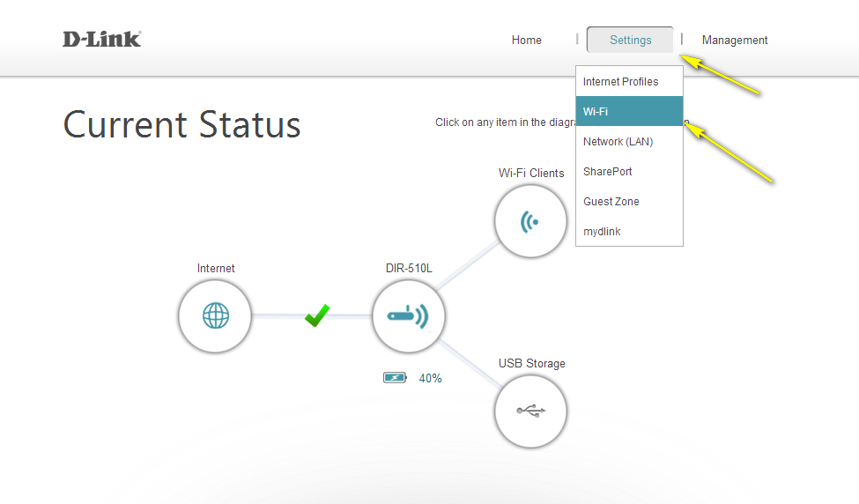Click the DIR-510L label text
The width and height of the screenshot is (859, 504).
tap(409, 269)
